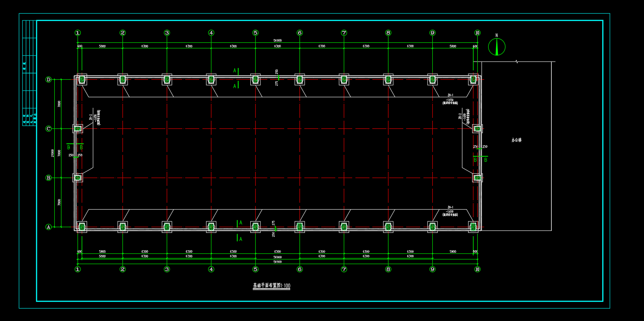Screen dimensions: 644x321
Task: Click the 7000 dimension between axes B and A
Action: point(60,202)
